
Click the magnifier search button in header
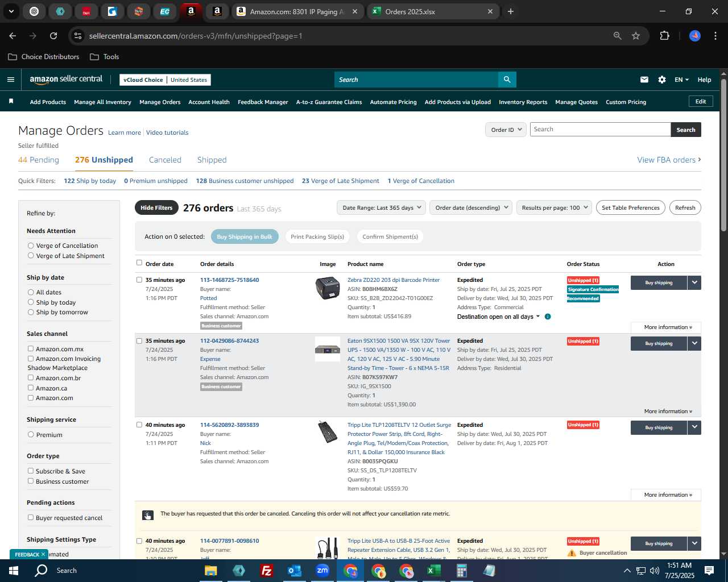pyautogui.click(x=507, y=80)
